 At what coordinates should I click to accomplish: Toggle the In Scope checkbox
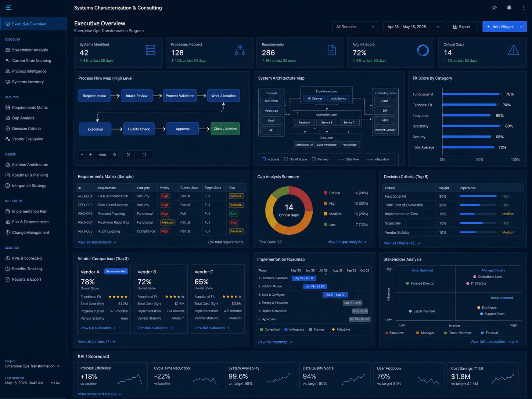click(264, 159)
